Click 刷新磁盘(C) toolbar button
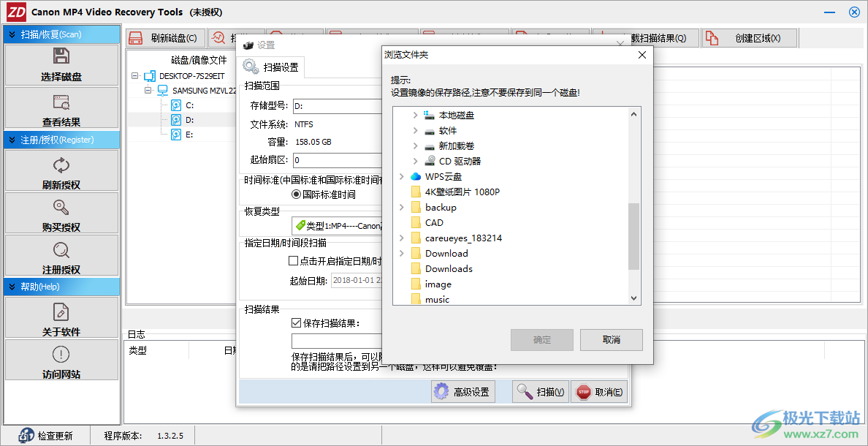The image size is (868, 446). [x=166, y=38]
